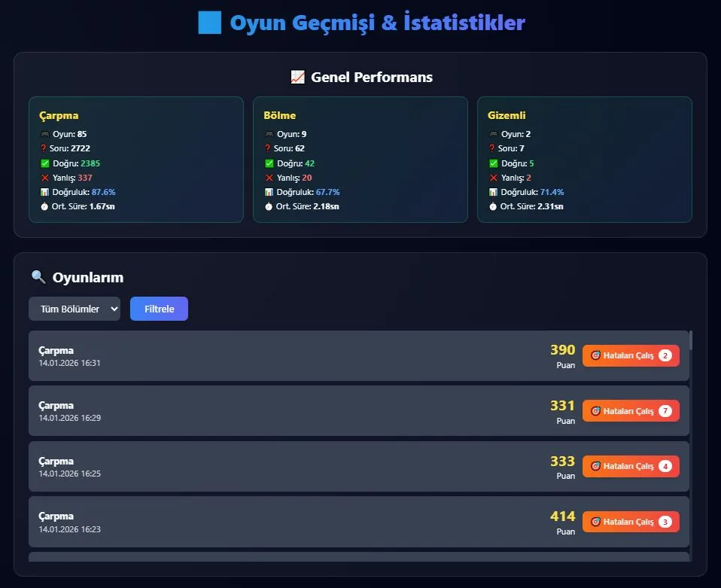Click the question mark icon beside Soru in Çarpma
721x588 pixels.
tap(44, 148)
